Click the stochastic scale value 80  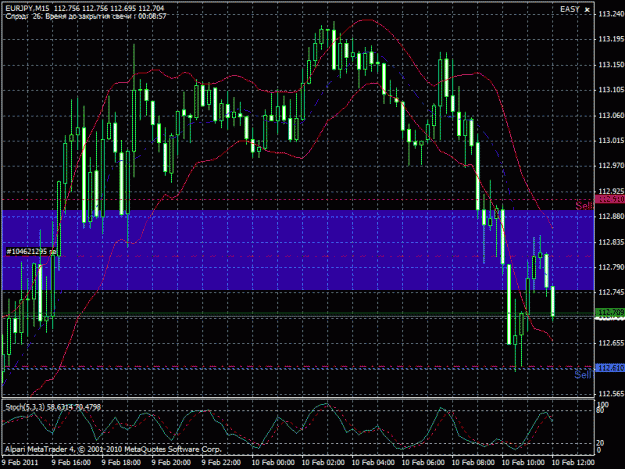pos(601,410)
